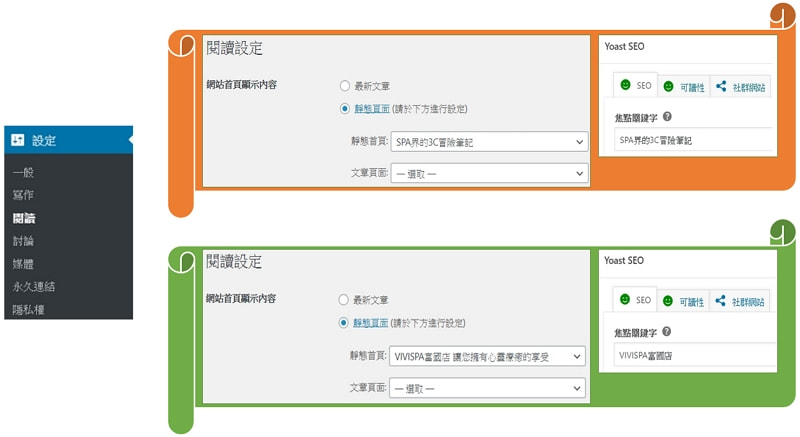Click the settings sliders icon beside 設定
The height and width of the screenshot is (437, 800).
[17, 140]
